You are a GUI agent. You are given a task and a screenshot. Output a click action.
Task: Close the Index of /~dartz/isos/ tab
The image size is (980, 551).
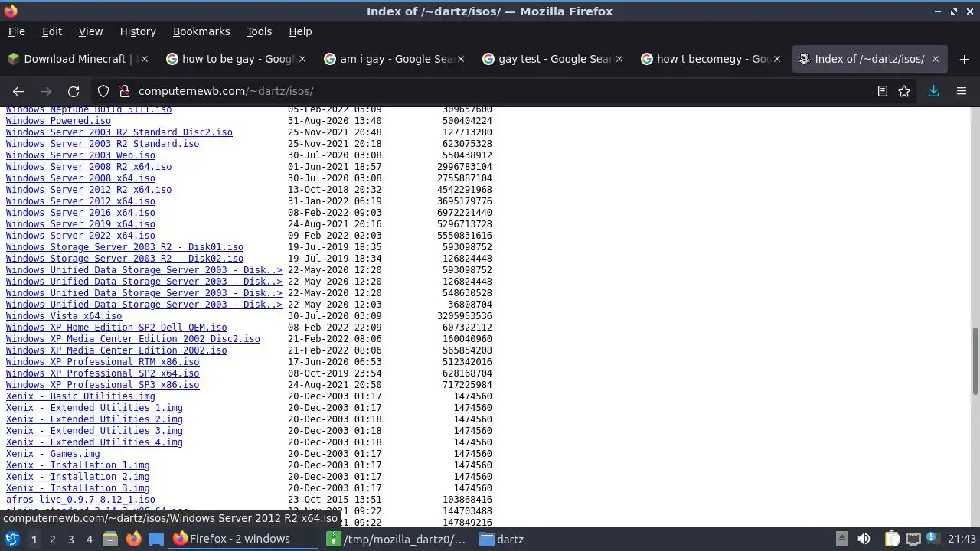[x=936, y=59]
